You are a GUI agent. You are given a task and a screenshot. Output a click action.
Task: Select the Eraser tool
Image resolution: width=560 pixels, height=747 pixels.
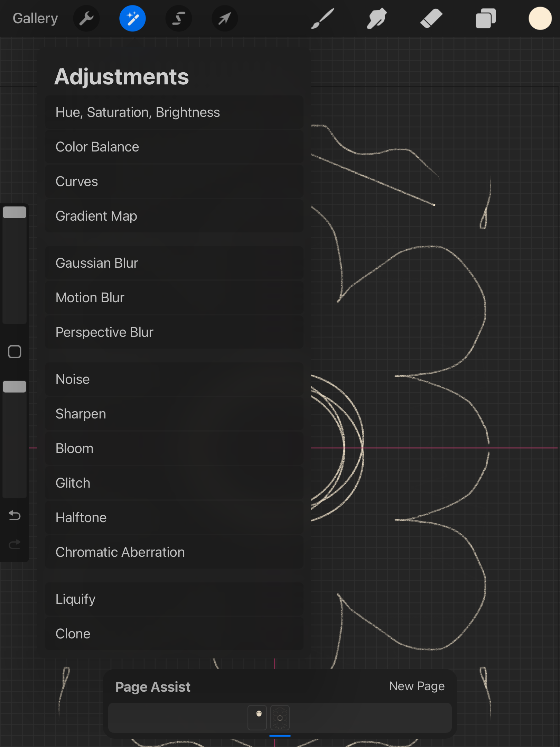click(x=431, y=19)
